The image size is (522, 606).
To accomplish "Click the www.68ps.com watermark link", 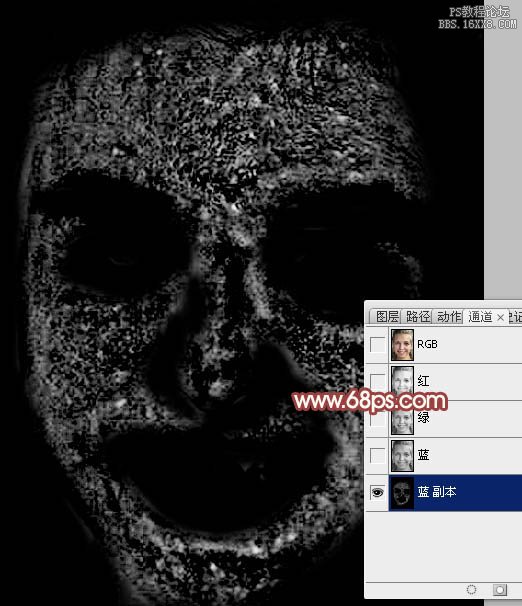I will (370, 400).
